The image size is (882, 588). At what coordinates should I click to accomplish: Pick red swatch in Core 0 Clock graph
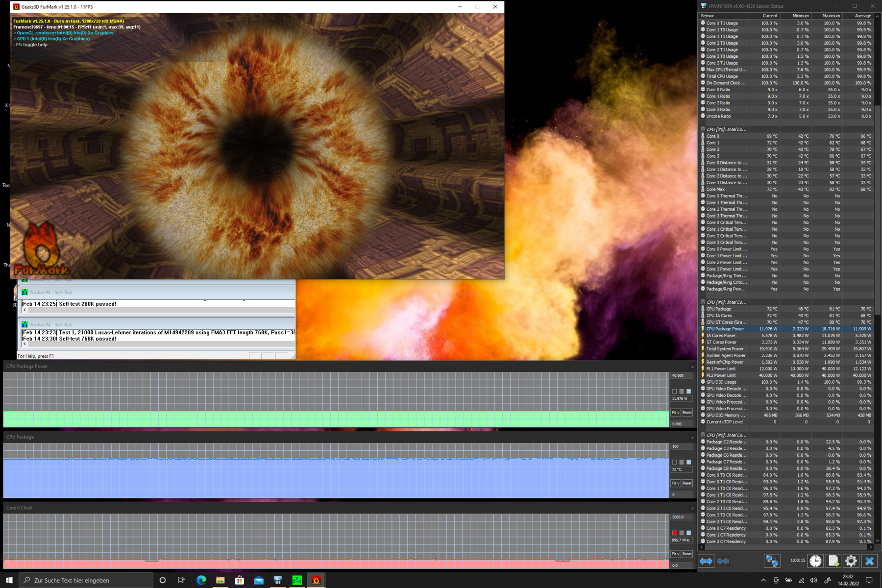pyautogui.click(x=675, y=533)
